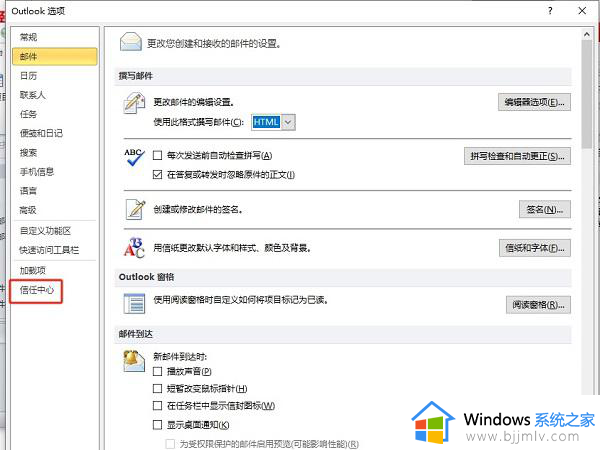Click the 信纸和字体(F)... button

pos(535,248)
